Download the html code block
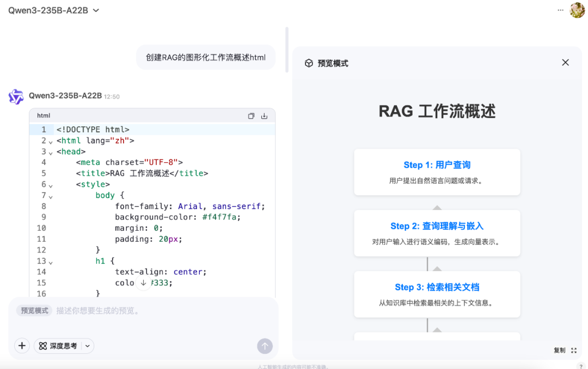The width and height of the screenshot is (588, 369). pyautogui.click(x=265, y=116)
